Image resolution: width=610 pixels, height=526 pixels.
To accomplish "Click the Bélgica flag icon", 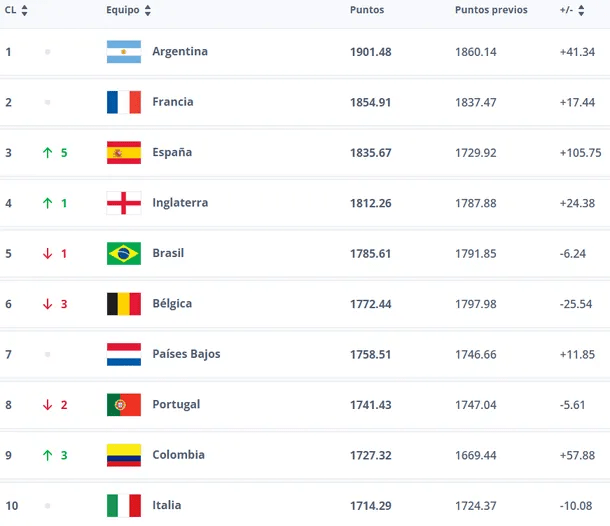I will tap(123, 304).
